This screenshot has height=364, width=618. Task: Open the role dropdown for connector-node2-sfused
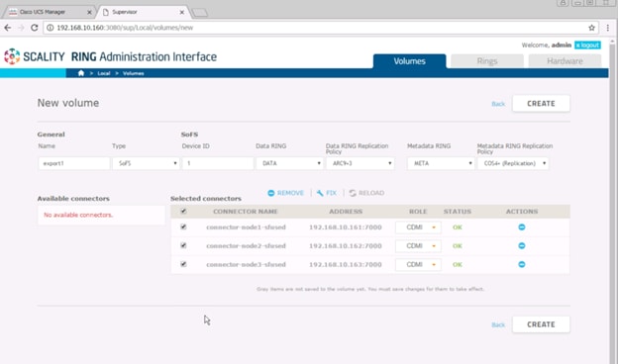418,245
